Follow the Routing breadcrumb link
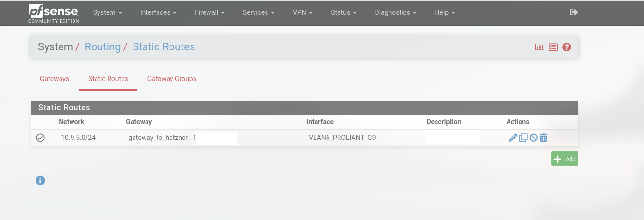This screenshot has height=220, width=644. tap(102, 47)
